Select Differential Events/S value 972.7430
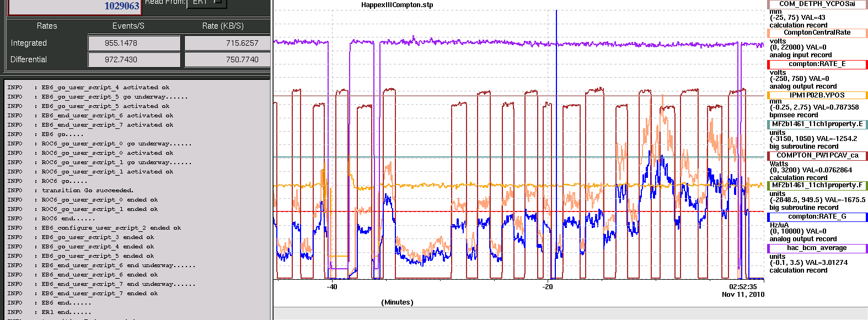Viewport: 868px width, 320px height. tap(134, 59)
